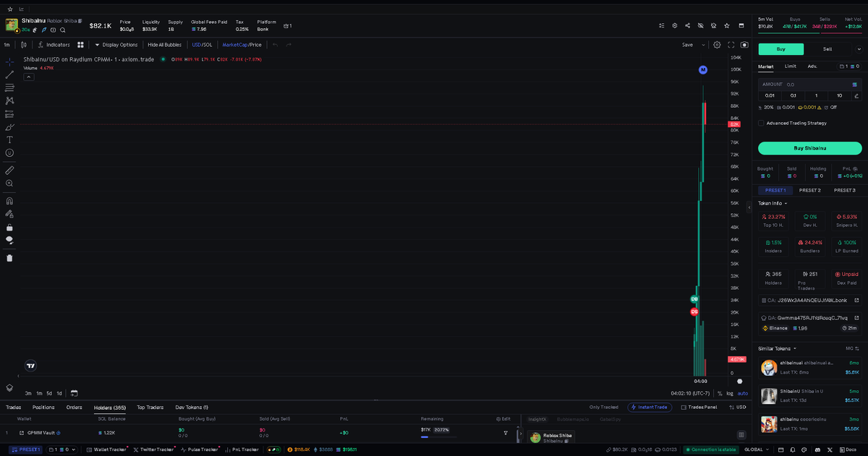Switch to the Limit order tab
868x456 pixels.
coord(790,66)
